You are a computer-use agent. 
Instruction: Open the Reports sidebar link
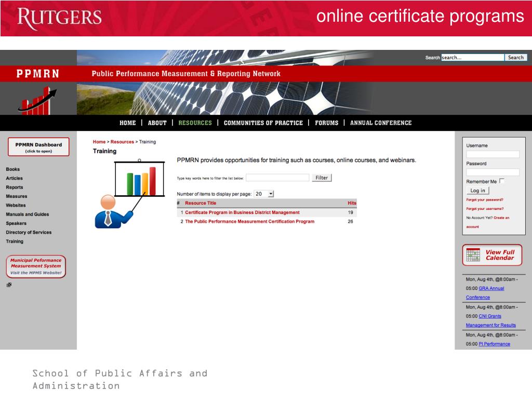point(15,187)
